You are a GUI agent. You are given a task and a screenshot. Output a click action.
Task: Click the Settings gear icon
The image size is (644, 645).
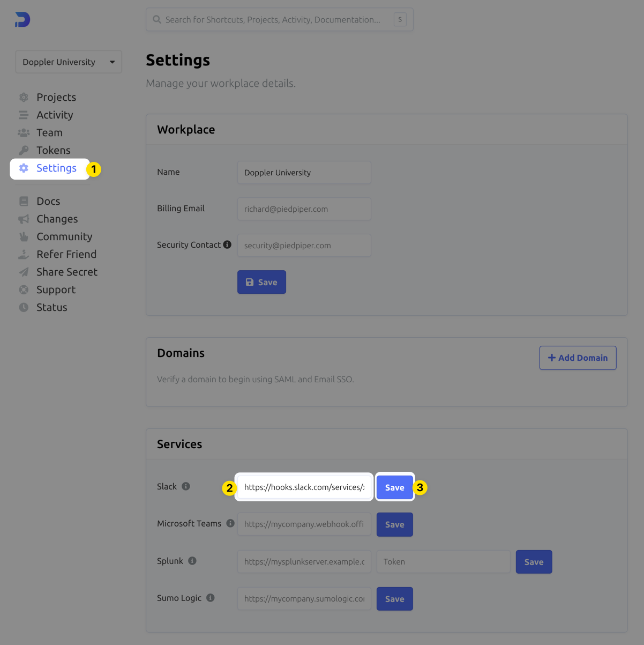(x=24, y=168)
